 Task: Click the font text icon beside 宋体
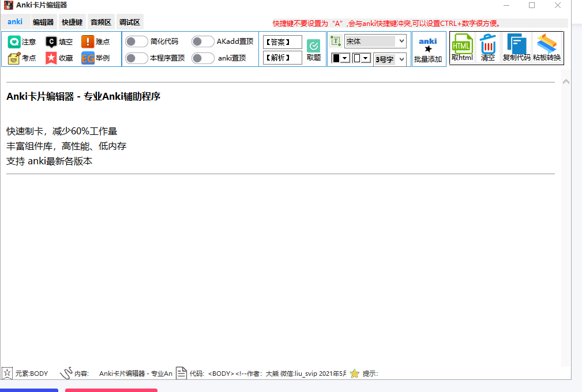coord(336,41)
